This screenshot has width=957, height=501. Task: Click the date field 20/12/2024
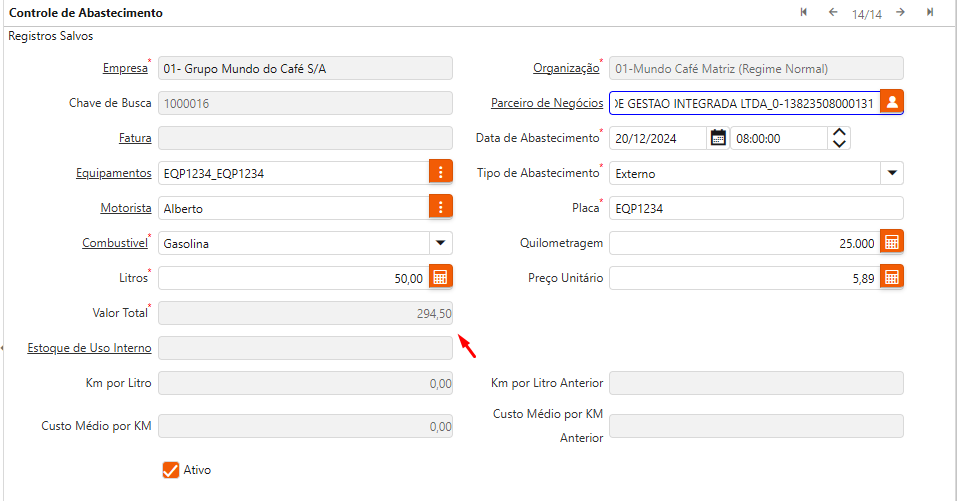point(659,138)
